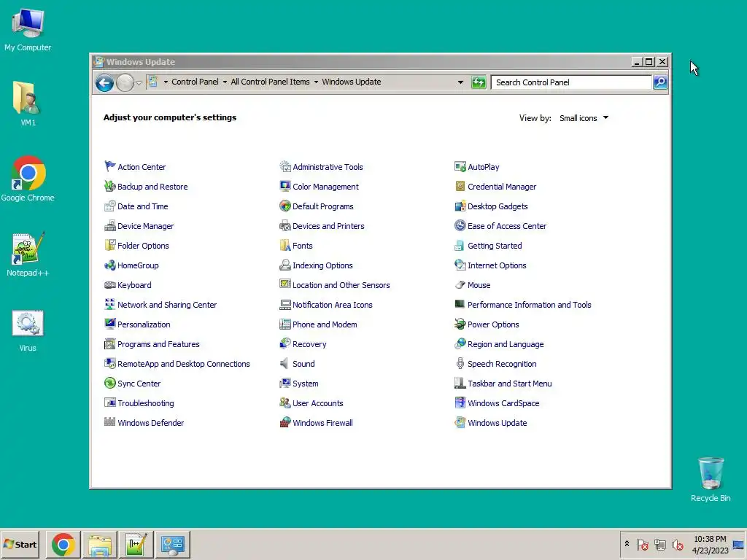Open the Keyboard icon

coord(110,285)
